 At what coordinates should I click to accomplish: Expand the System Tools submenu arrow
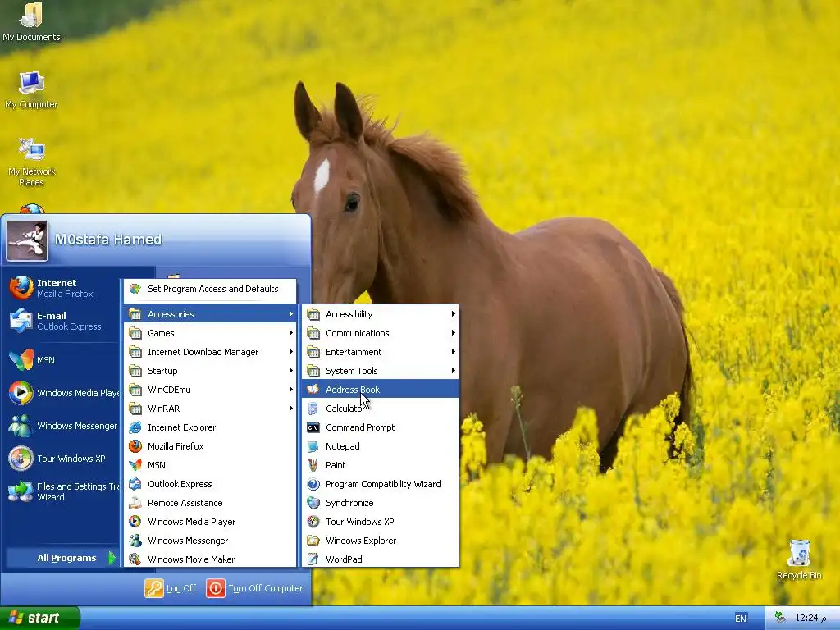453,371
